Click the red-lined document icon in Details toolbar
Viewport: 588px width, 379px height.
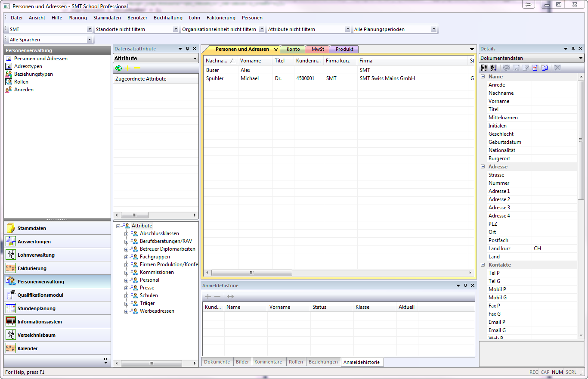click(535, 68)
